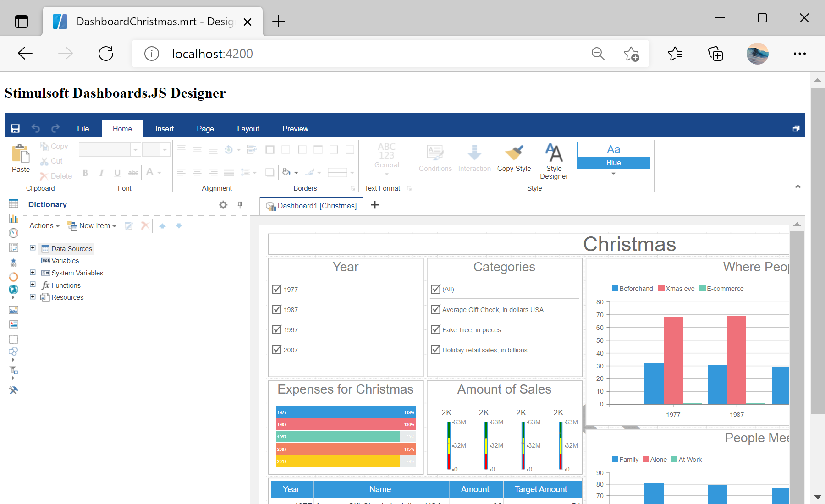Open the Actions dropdown in Dictionary panel
Screen dimensions: 825x504
[x=43, y=225]
